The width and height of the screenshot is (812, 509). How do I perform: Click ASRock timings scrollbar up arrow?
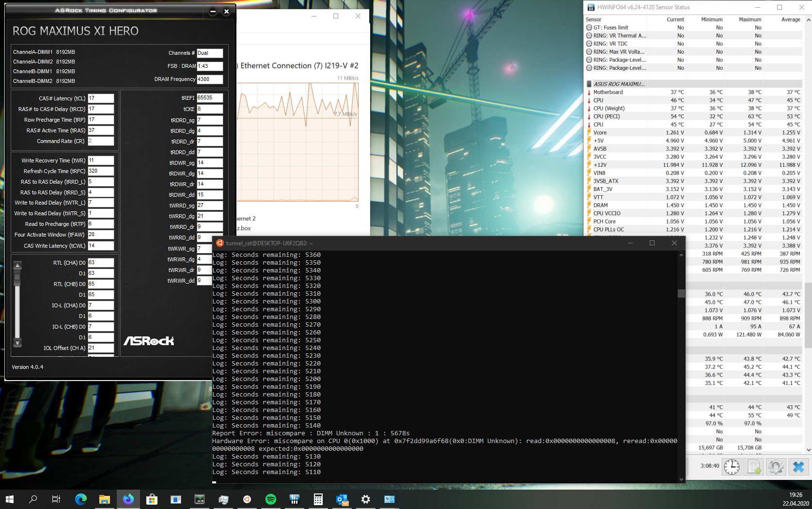17,266
